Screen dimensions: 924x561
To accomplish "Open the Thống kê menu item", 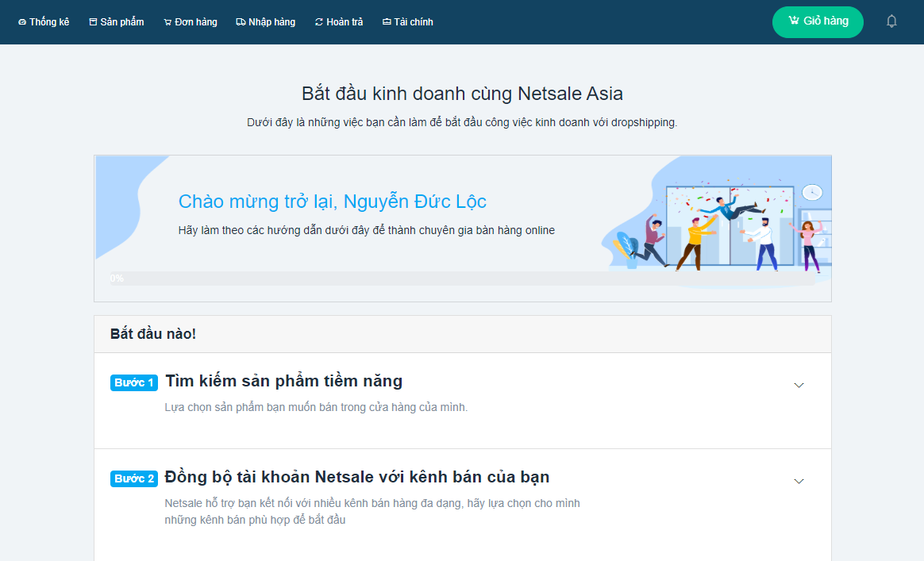I will 44,21.
